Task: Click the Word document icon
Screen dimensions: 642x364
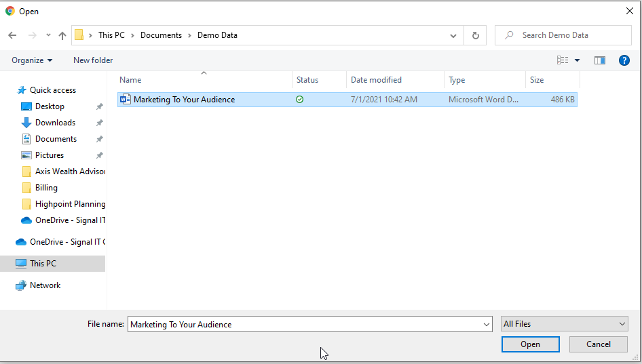Action: click(126, 100)
